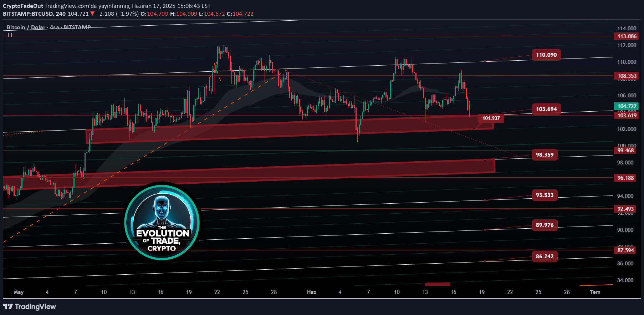Select the 93.533 callout label
644x315 pixels.
[x=545, y=195]
